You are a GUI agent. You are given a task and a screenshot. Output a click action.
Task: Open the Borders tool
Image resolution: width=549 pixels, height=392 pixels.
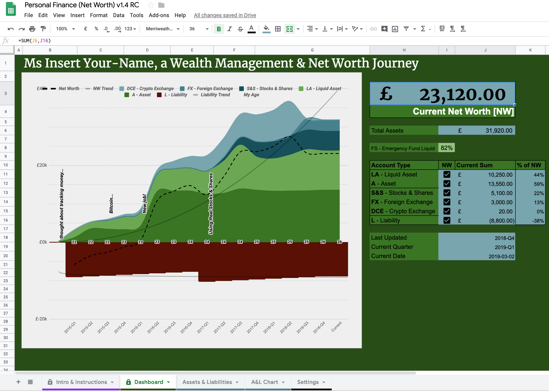coord(278,29)
